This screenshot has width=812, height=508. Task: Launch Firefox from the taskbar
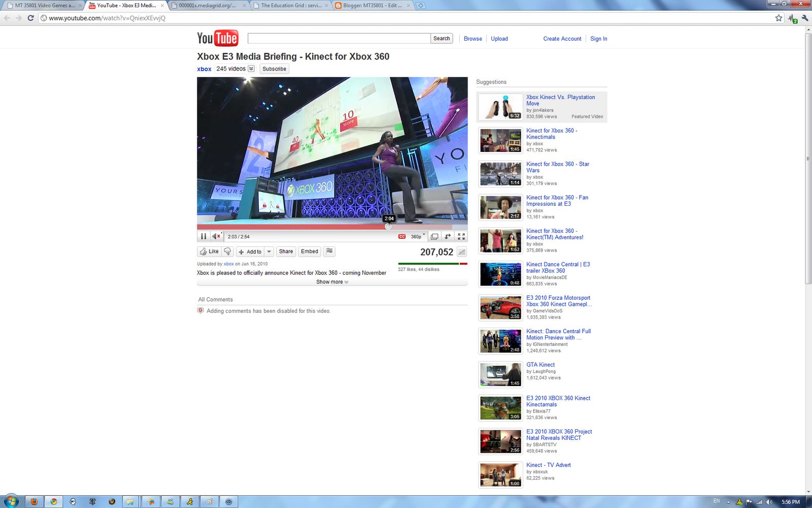(34, 501)
